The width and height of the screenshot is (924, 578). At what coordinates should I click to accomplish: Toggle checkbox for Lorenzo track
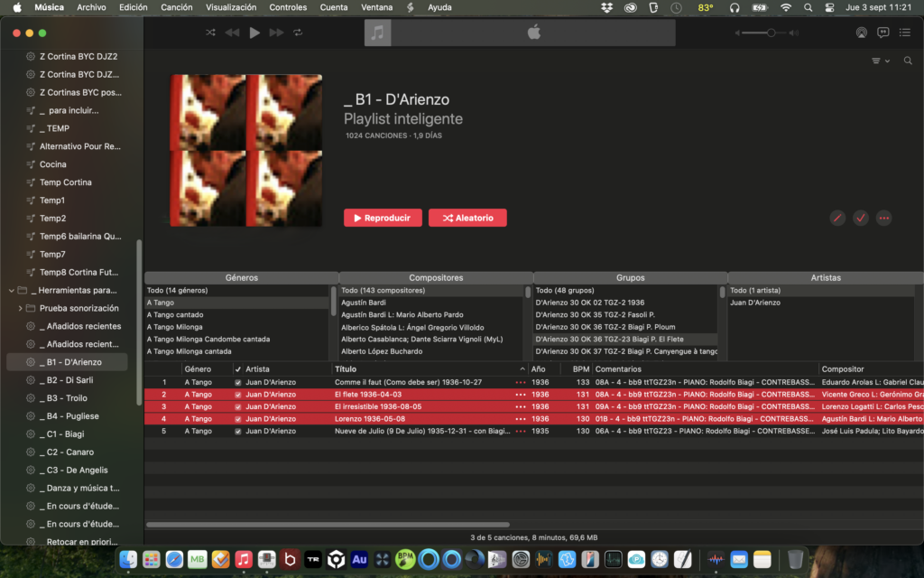238,419
